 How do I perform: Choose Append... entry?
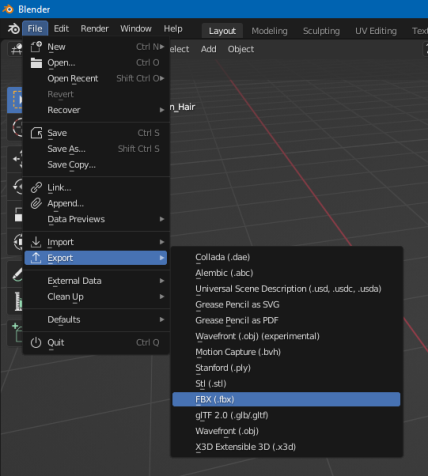click(96, 203)
